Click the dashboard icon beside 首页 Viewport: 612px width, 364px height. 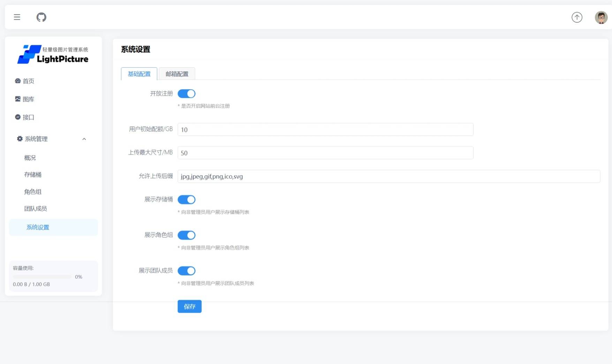tap(18, 81)
